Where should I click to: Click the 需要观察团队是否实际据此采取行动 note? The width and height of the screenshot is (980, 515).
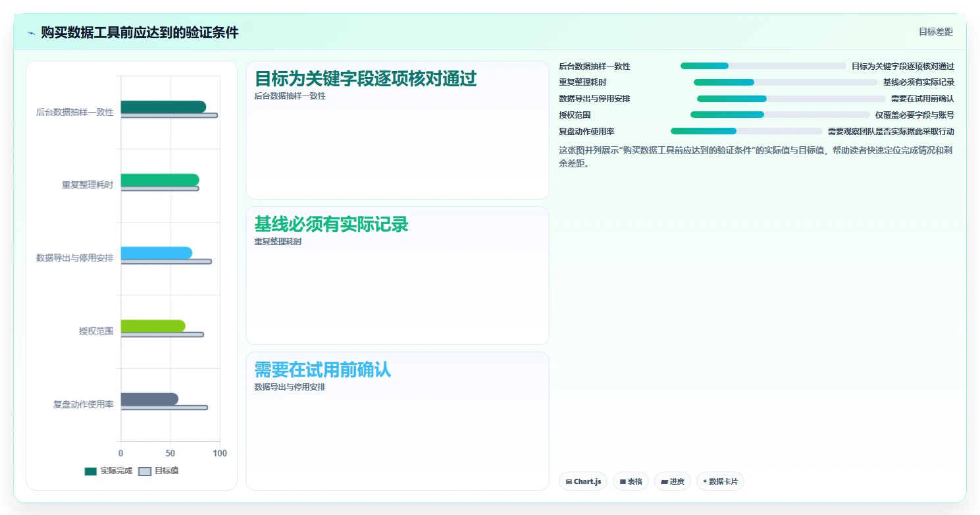coord(891,132)
